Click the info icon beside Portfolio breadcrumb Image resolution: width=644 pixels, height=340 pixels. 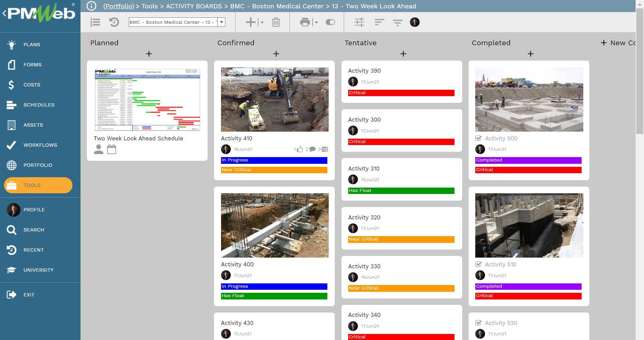point(91,6)
